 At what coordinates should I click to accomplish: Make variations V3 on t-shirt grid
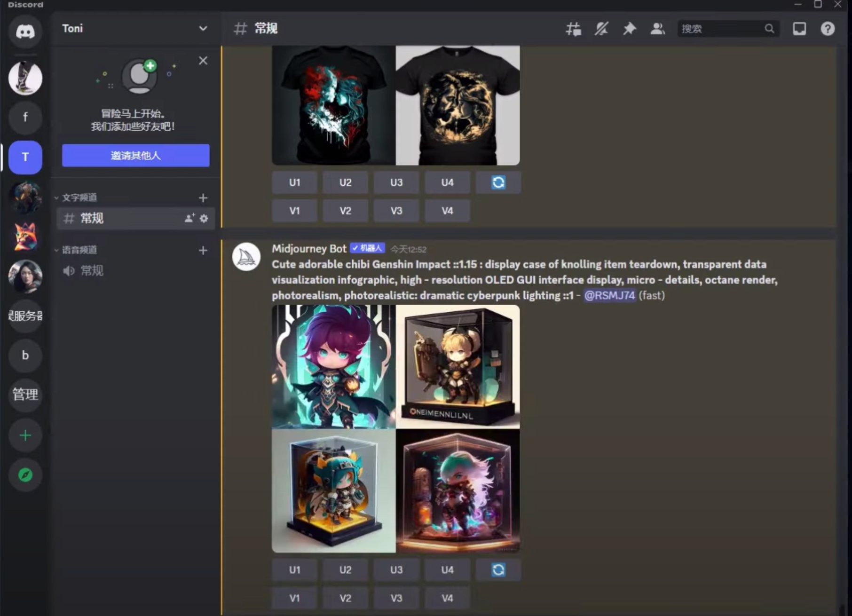[396, 211]
